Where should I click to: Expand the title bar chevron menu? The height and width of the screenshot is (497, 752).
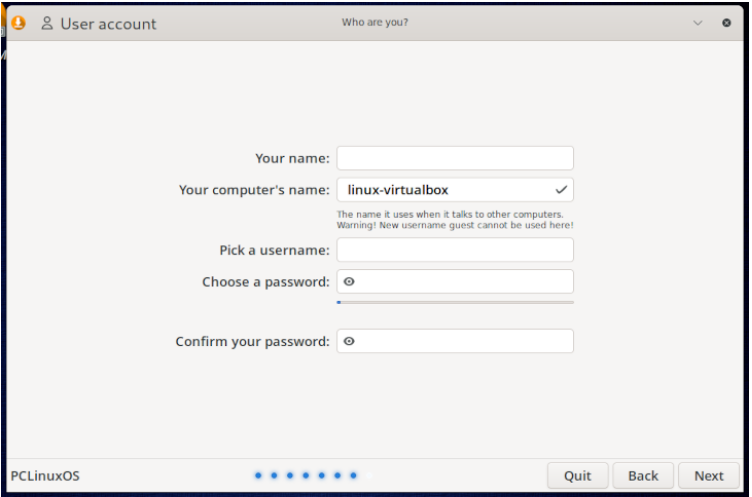click(x=697, y=23)
